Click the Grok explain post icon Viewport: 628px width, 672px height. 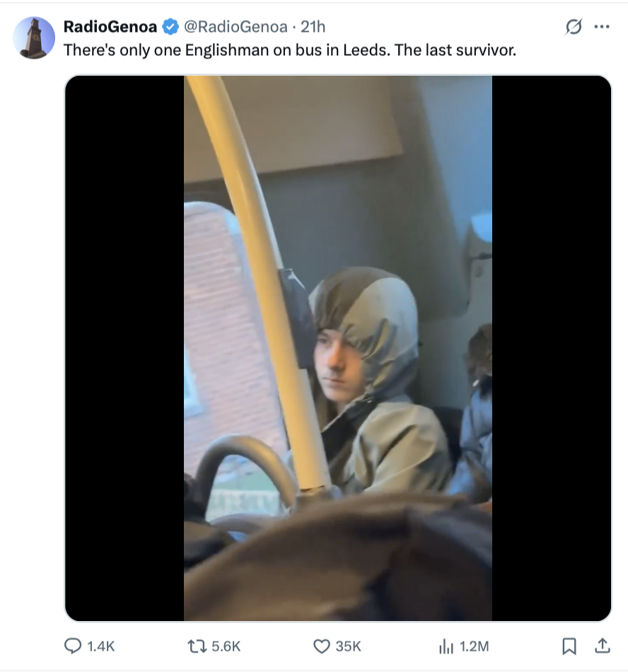(574, 27)
